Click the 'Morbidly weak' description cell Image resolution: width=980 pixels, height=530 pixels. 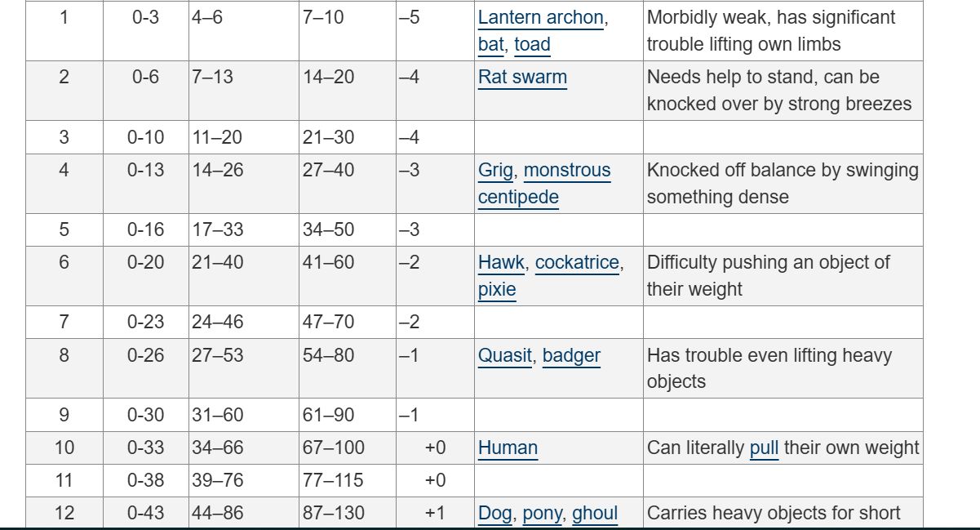783,31
